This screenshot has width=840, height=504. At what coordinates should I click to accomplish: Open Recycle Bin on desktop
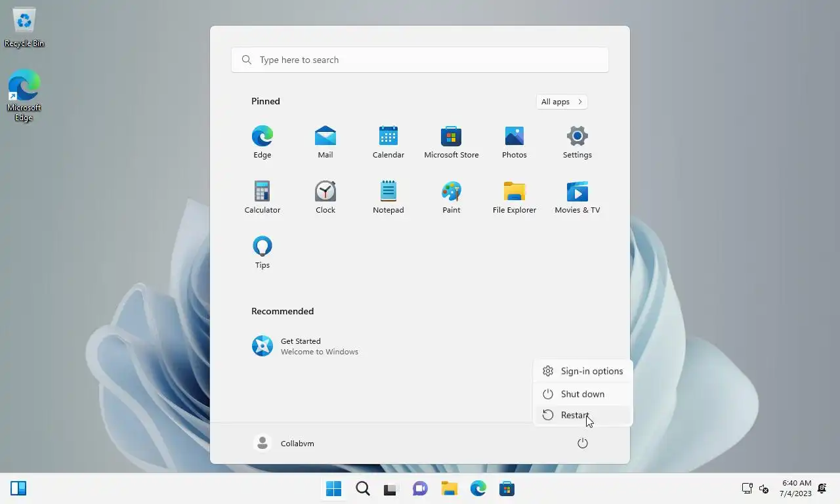24,28
